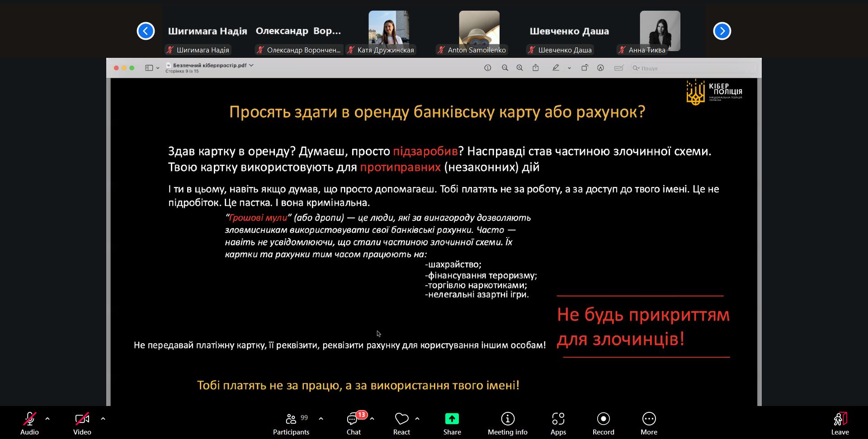Start recording with Record button
868x439 pixels.
(x=603, y=422)
